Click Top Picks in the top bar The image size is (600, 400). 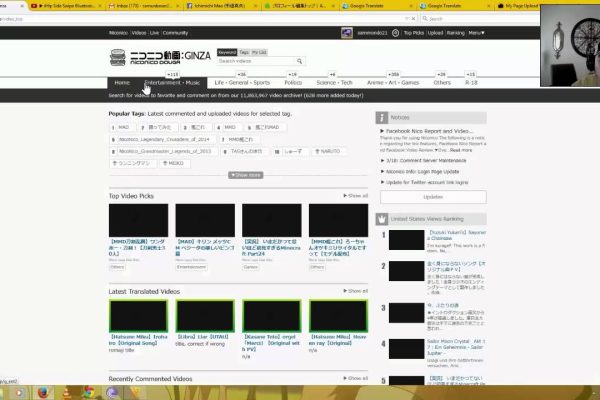(414, 33)
